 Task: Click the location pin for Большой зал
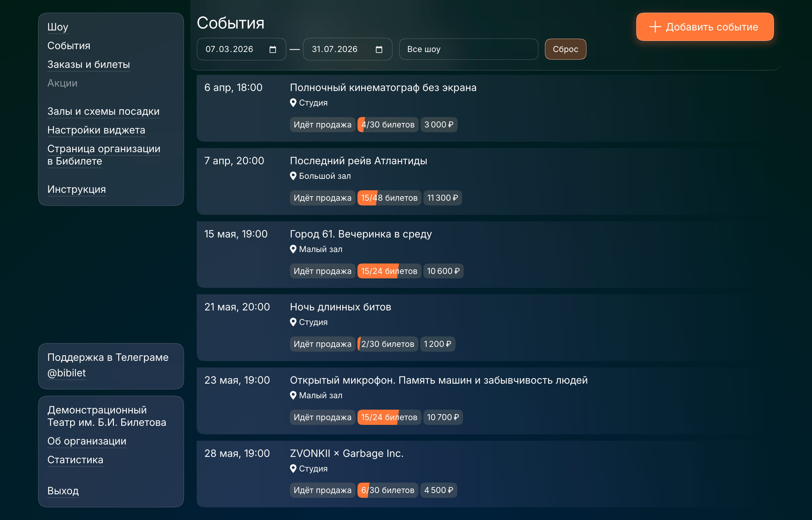click(293, 176)
